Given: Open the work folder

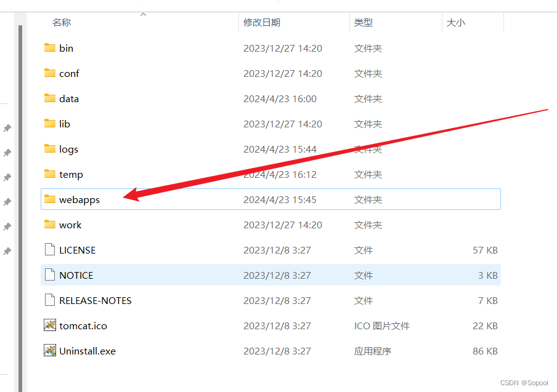Looking at the screenshot, I should 67,225.
